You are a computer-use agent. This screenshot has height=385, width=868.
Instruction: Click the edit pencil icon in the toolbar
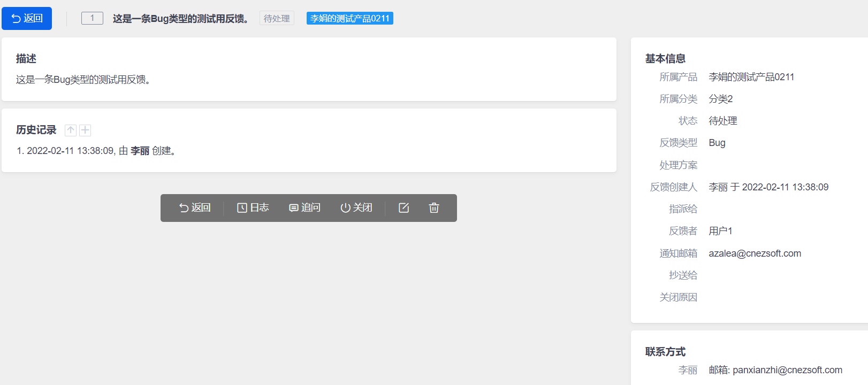(404, 207)
